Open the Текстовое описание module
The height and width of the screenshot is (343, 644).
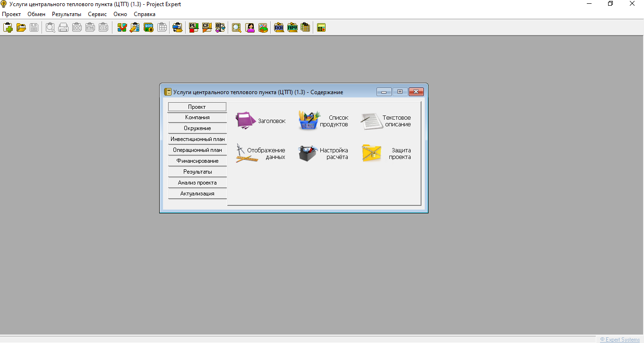[x=386, y=121]
